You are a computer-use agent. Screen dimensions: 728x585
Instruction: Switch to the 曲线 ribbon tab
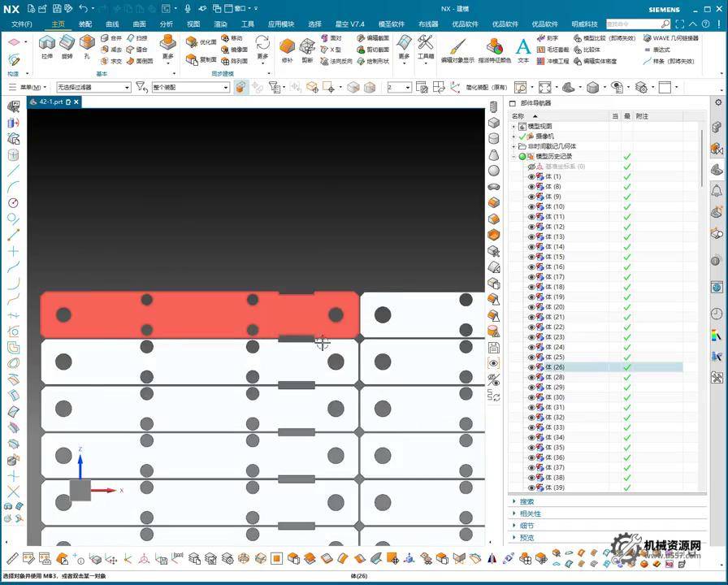tap(112, 24)
